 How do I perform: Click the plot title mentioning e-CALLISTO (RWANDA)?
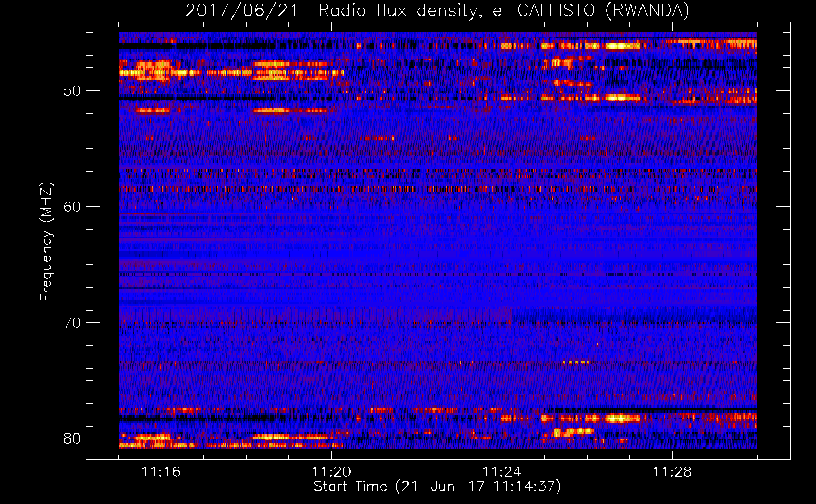point(437,11)
